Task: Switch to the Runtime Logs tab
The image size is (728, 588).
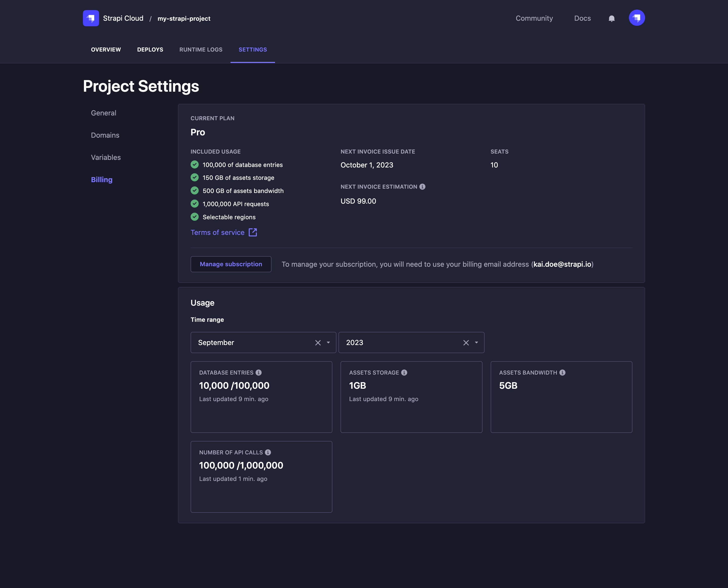Action: tap(201, 50)
